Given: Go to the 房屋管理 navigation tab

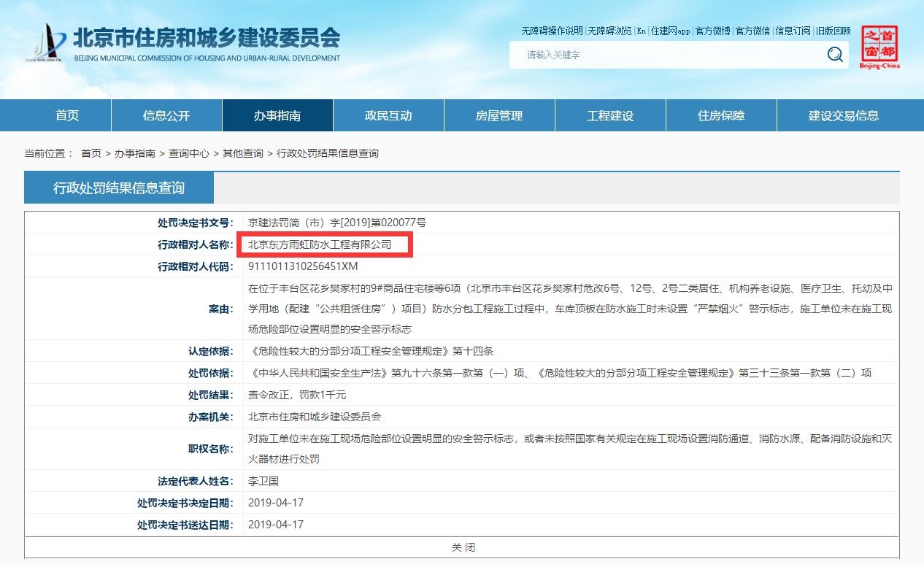Looking at the screenshot, I should 499,115.
